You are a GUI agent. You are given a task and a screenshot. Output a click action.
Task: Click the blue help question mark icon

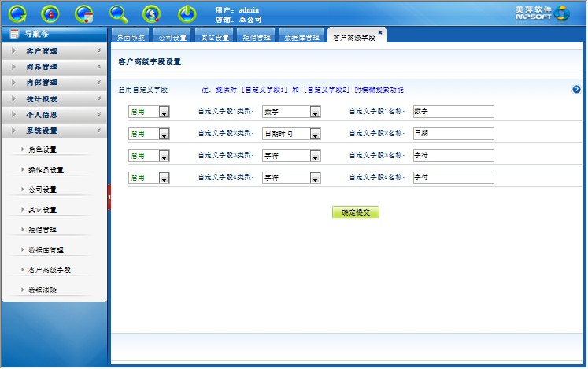pyautogui.click(x=576, y=90)
